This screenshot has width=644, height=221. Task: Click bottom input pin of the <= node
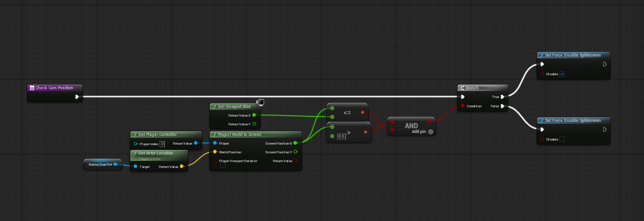pyautogui.click(x=332, y=117)
